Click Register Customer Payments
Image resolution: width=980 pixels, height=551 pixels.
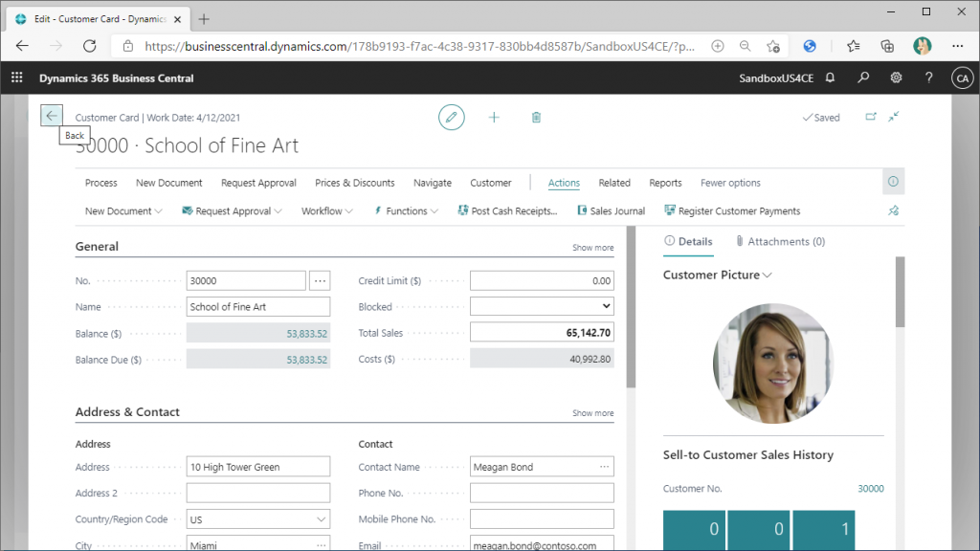pos(732,211)
